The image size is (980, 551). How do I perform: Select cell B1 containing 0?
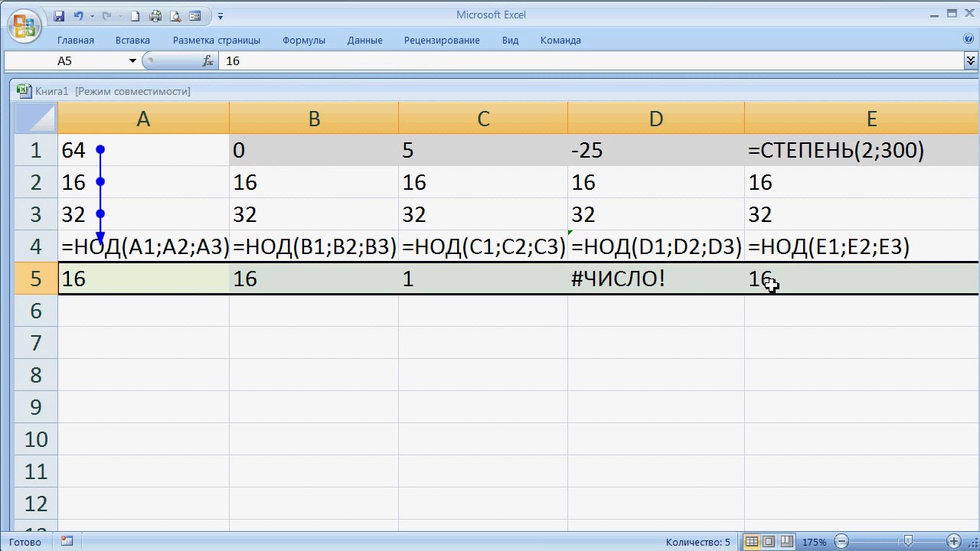coord(314,150)
